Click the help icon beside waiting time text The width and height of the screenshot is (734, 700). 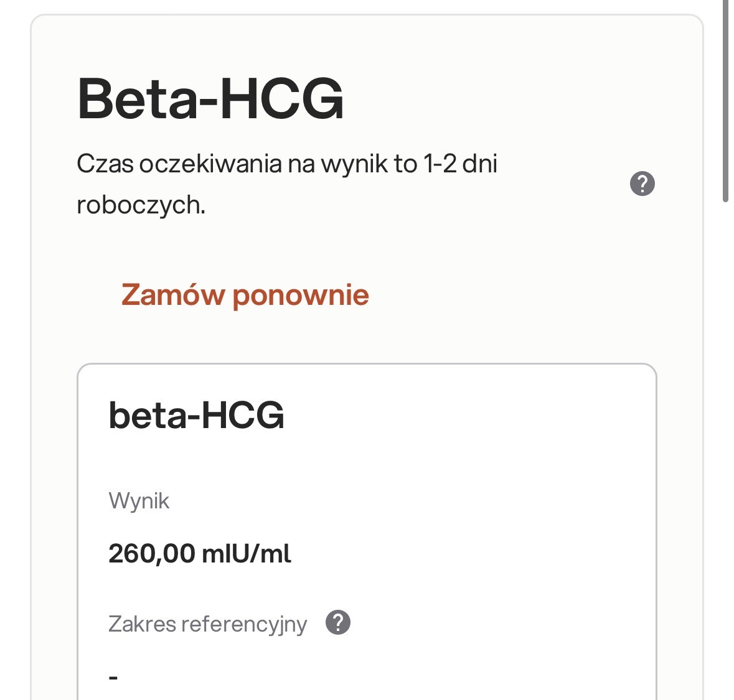point(642,184)
